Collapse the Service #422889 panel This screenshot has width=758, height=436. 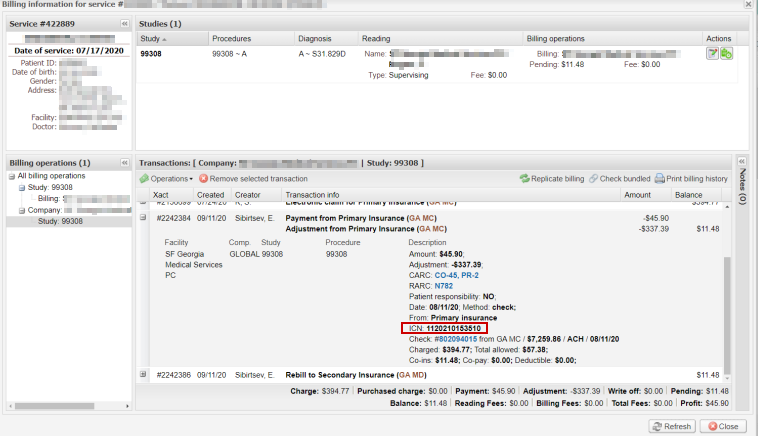click(x=125, y=24)
